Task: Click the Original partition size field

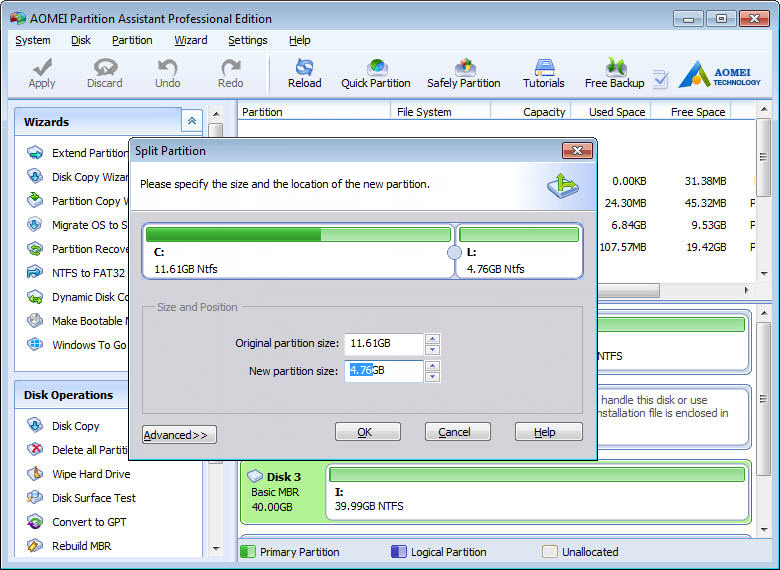Action: pos(384,344)
